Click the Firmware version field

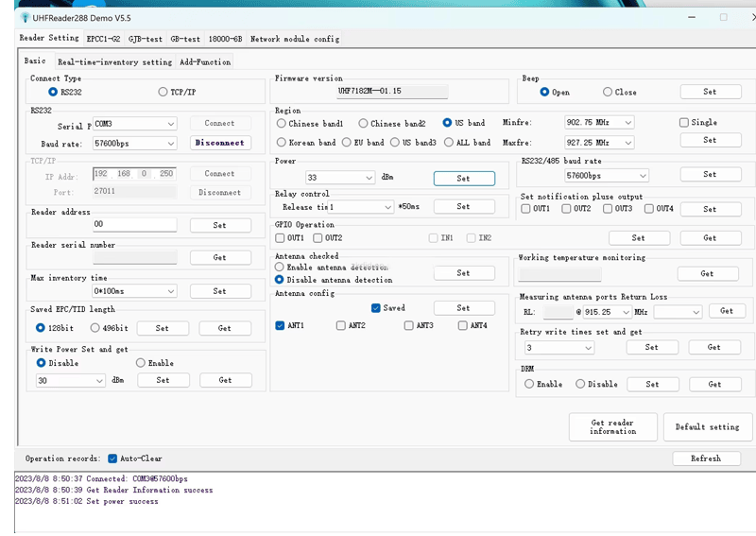point(392,91)
